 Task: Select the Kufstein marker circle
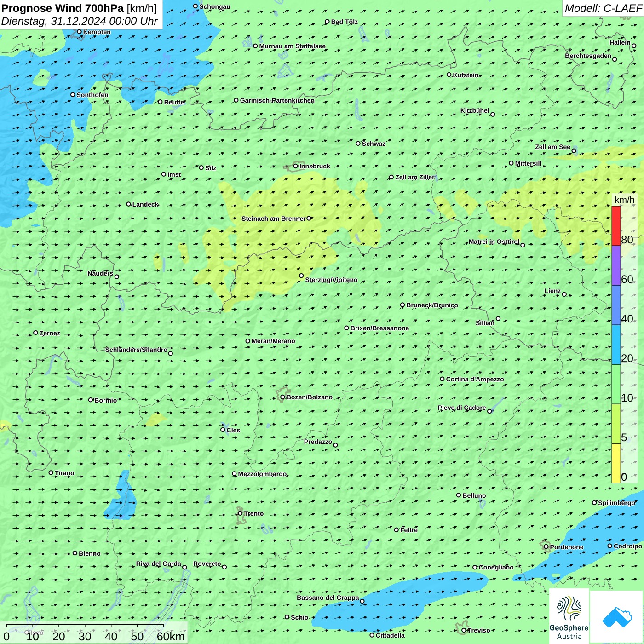[x=449, y=75]
